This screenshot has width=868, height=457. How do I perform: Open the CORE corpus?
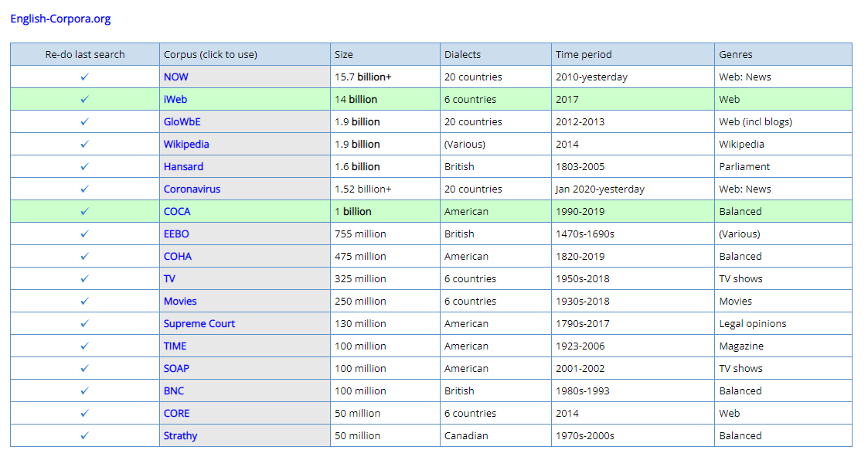176,413
